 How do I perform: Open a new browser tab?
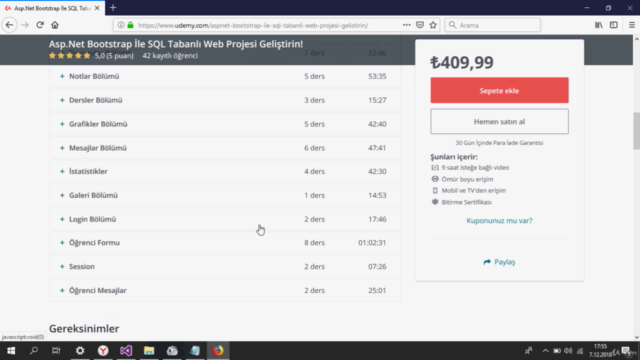[x=113, y=8]
